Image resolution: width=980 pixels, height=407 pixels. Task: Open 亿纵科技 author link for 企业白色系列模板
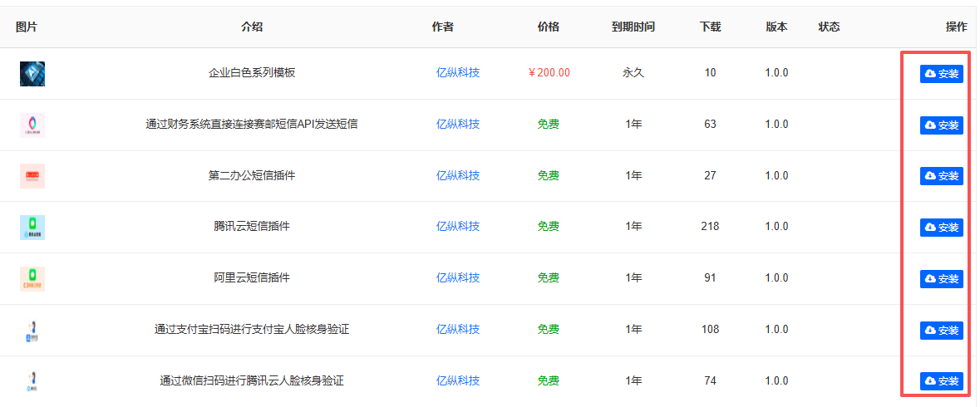[458, 73]
